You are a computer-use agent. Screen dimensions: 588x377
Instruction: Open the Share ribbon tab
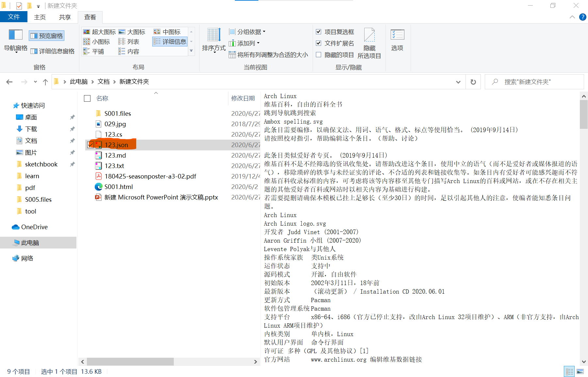(x=65, y=17)
